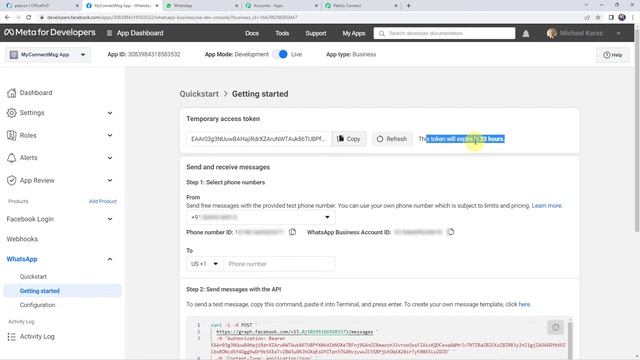640x360 pixels.
Task: Click the Settings gear icon in sidebar
Action: [x=11, y=113]
